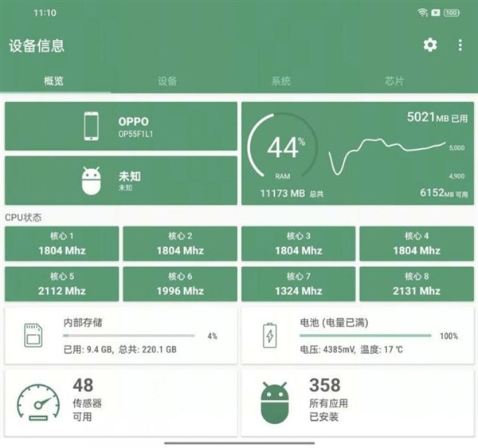Screen dimensions: 478x448
Task: Tap the green Android icon for installed apps
Action: (x=274, y=401)
